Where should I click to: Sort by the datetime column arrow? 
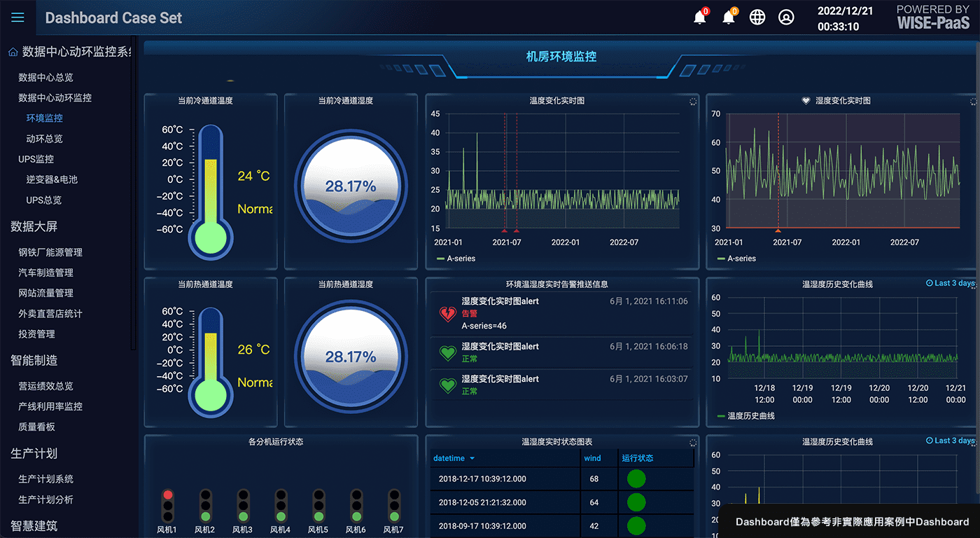click(x=472, y=459)
